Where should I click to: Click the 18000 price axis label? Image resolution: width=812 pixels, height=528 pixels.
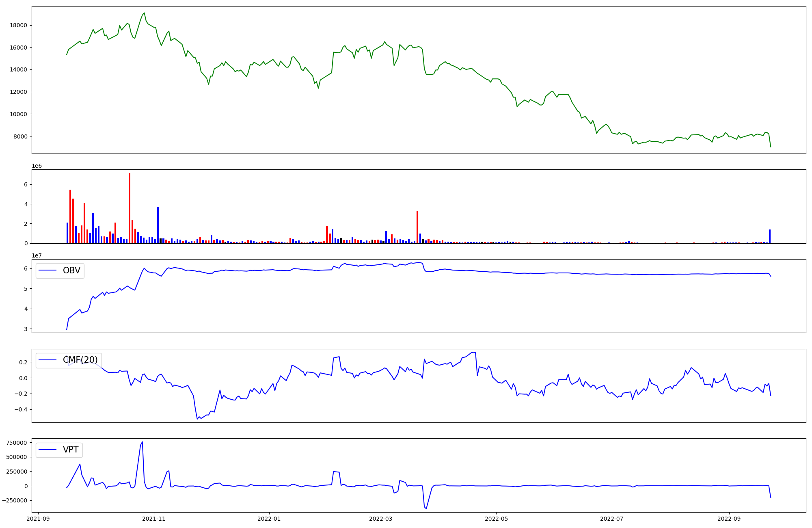pos(18,25)
